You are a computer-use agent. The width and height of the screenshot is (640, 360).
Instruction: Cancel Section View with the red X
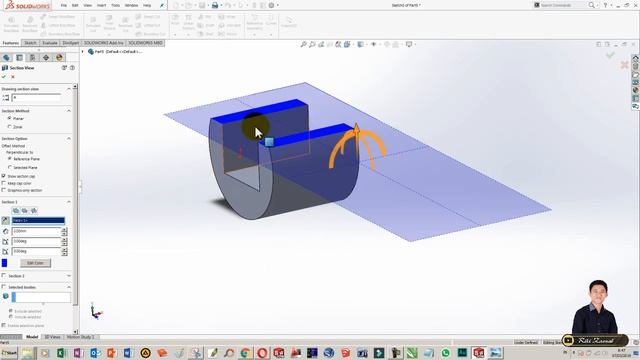(x=13, y=77)
